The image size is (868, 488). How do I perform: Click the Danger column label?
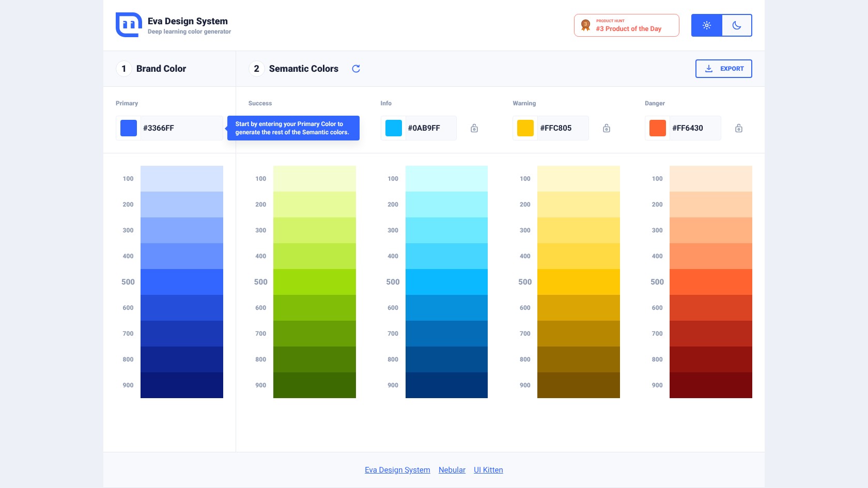[655, 103]
